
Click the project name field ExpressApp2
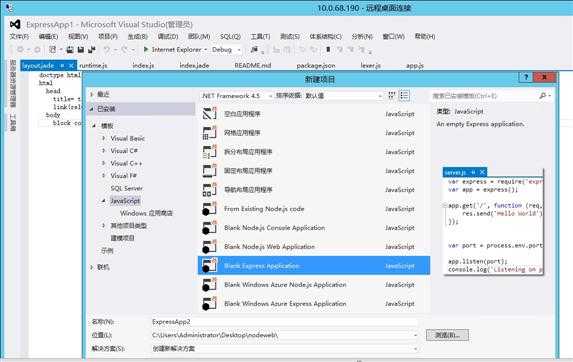pos(284,322)
